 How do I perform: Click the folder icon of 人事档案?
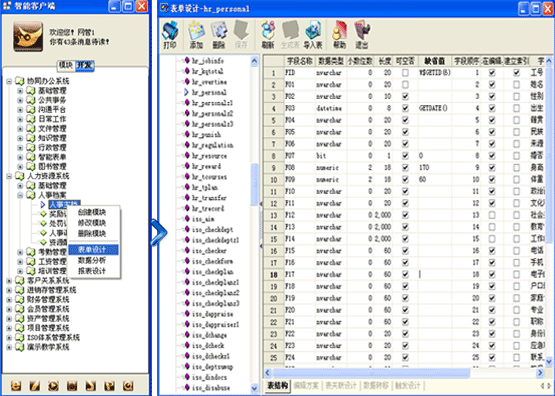31,195
